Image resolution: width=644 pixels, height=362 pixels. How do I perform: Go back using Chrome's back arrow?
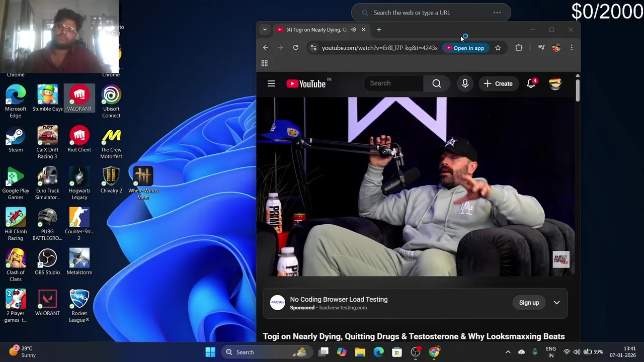tap(266, 48)
